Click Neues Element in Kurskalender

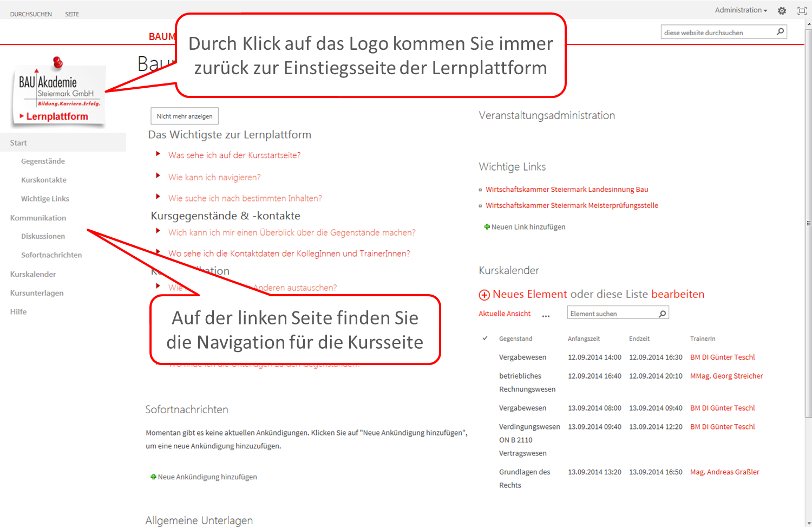(x=530, y=294)
